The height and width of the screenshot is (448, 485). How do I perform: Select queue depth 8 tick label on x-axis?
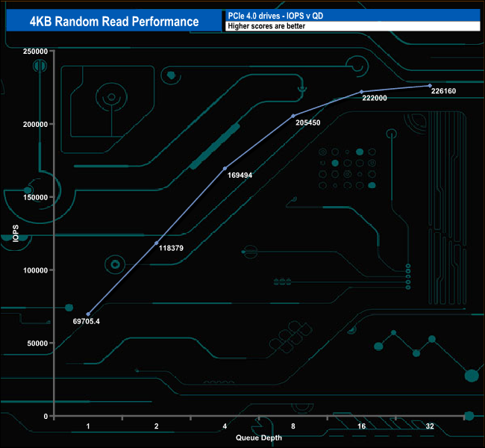pos(293,426)
